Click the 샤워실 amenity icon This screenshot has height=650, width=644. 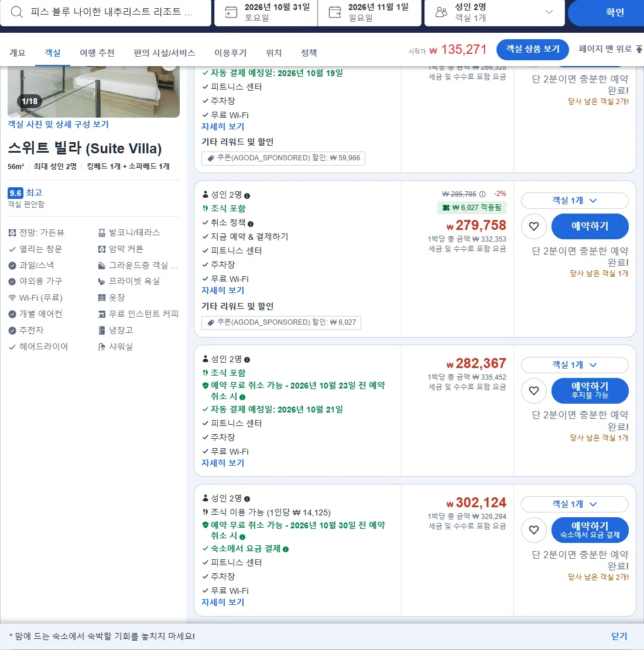[x=102, y=347]
